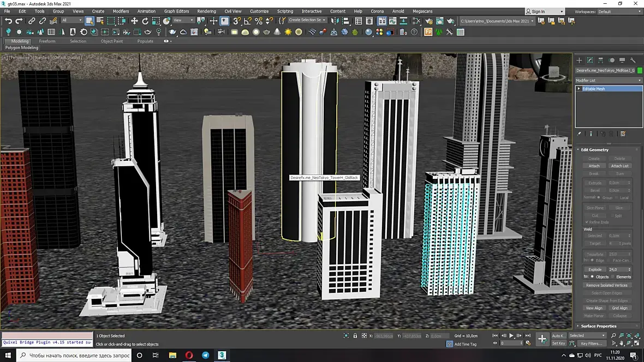
Task: Toggle the Angle Snap icon
Action: click(248, 21)
